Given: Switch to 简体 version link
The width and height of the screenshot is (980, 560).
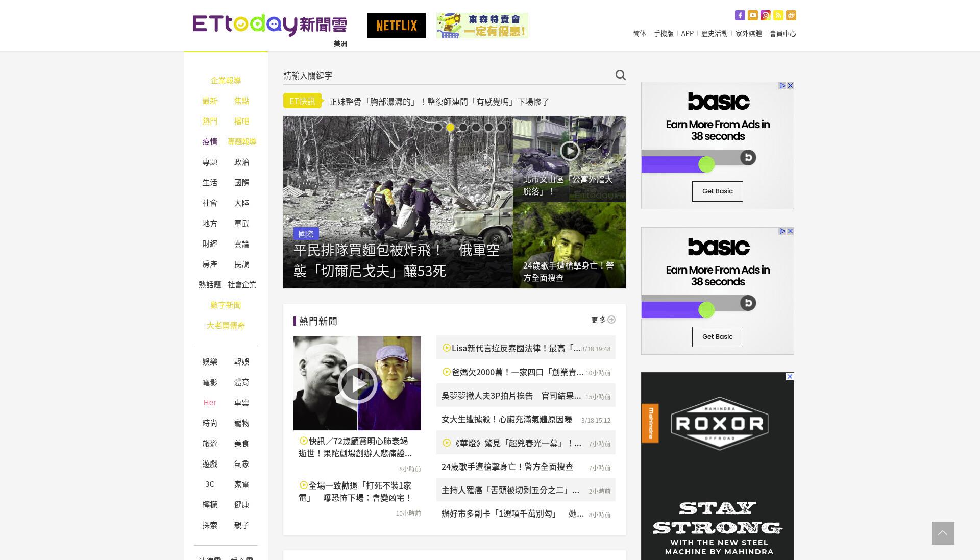Looking at the screenshot, I should (640, 34).
